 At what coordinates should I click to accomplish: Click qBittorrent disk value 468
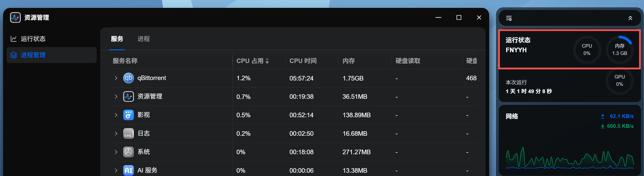tap(471, 78)
